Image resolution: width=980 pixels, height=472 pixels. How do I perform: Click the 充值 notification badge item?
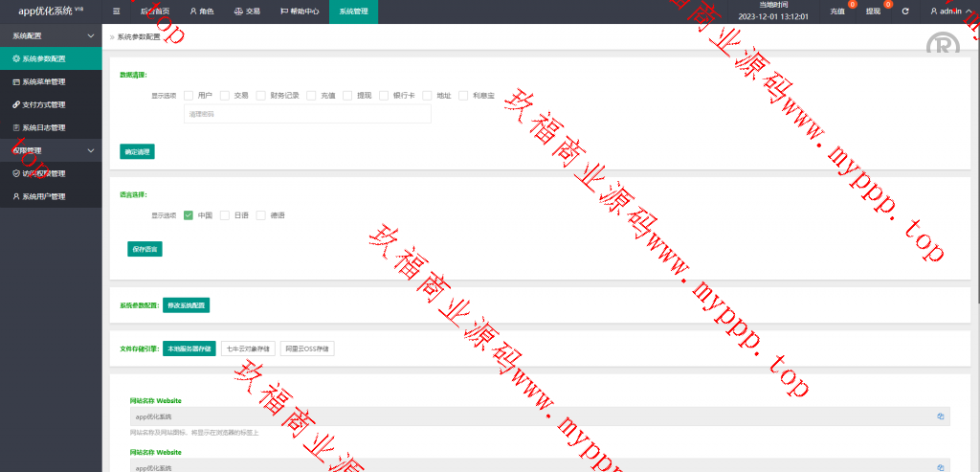pyautogui.click(x=840, y=11)
